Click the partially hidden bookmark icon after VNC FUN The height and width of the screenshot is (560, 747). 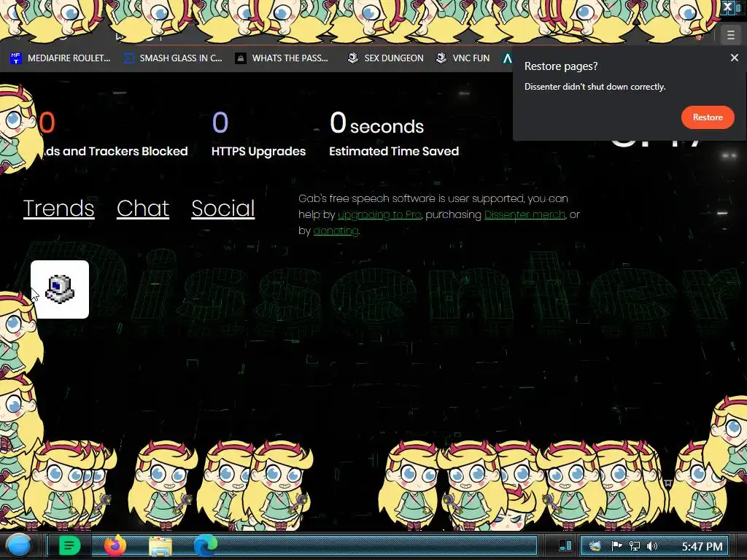(508, 58)
